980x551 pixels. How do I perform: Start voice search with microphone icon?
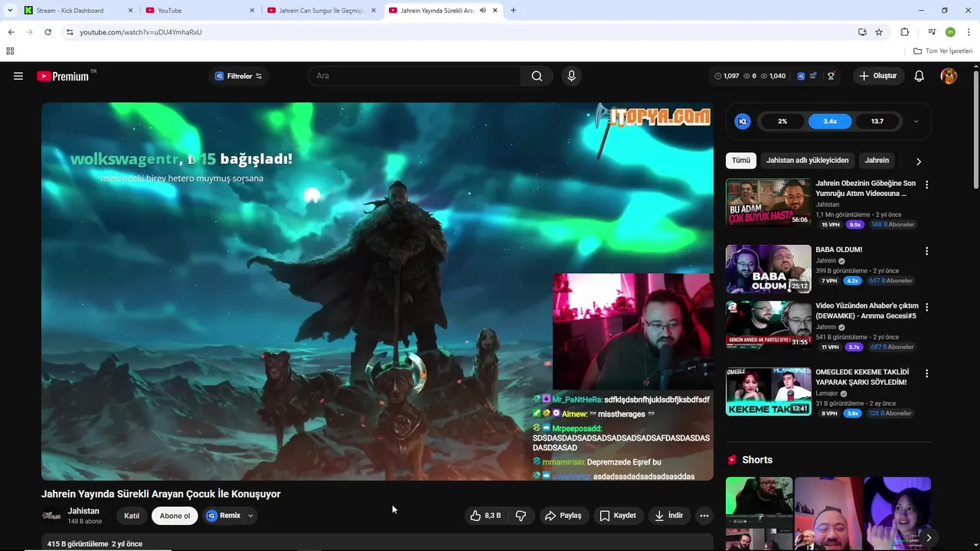point(571,76)
